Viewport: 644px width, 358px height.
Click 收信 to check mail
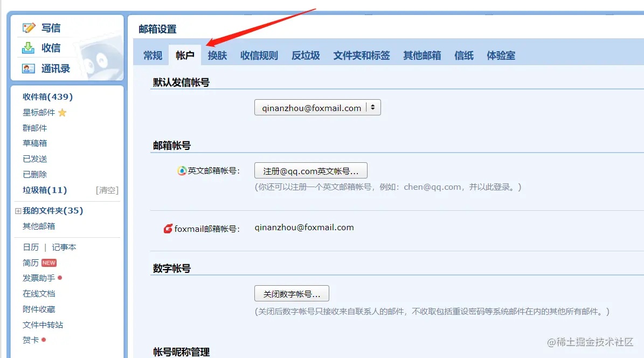pos(51,47)
